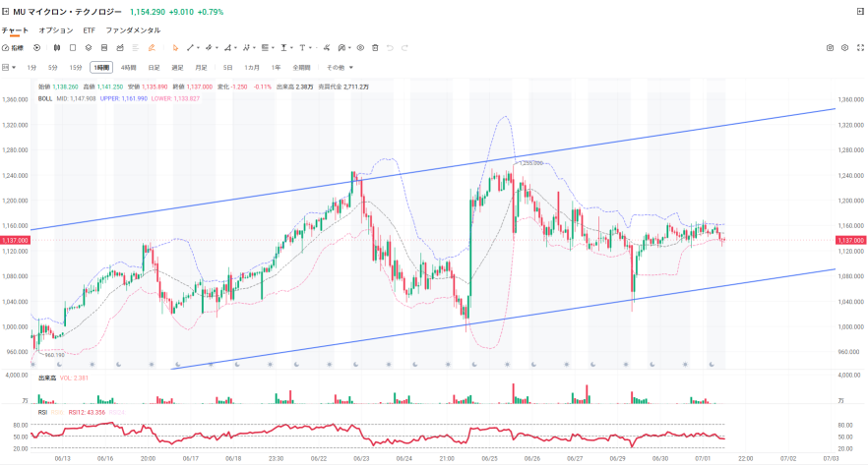This screenshot has height=466, width=868.
Task: Select the trend line drawing tool
Action: tap(191, 48)
